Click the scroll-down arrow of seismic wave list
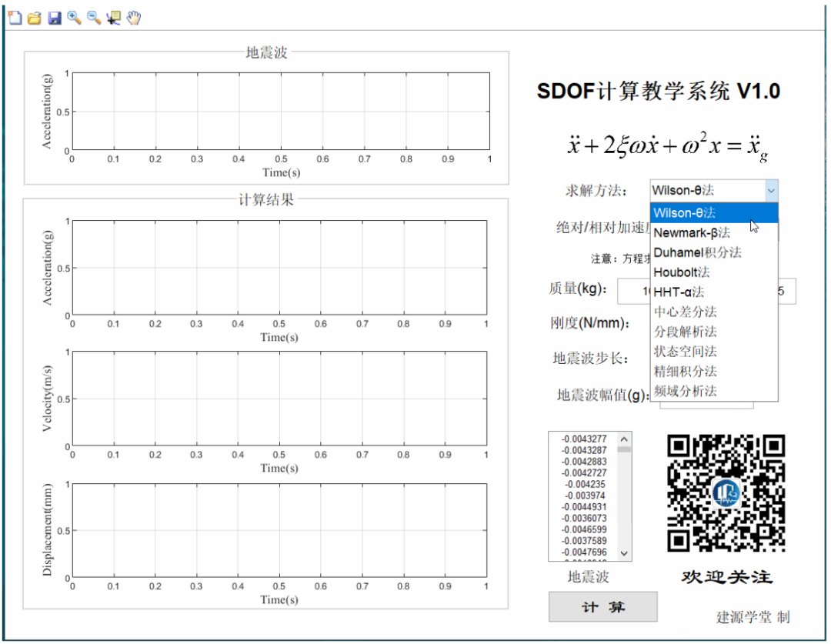The height and width of the screenshot is (644, 831). [x=624, y=553]
